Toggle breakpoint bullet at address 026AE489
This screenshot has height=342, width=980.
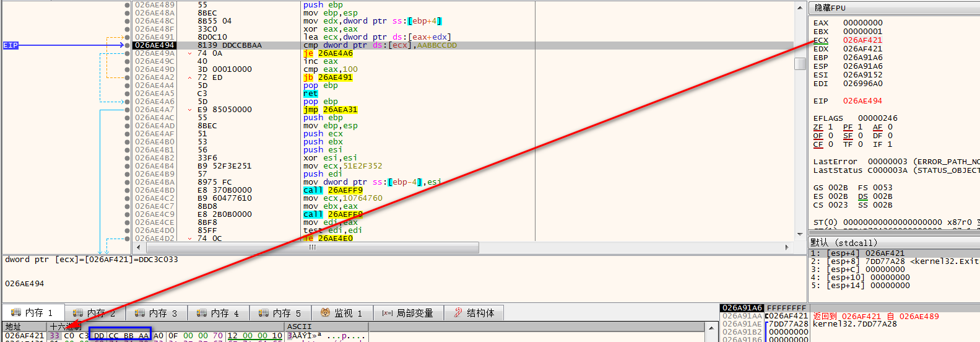(128, 5)
